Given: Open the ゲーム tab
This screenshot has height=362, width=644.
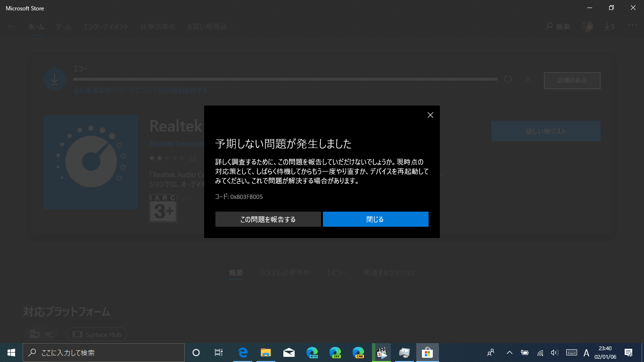Looking at the screenshot, I should click(63, 27).
